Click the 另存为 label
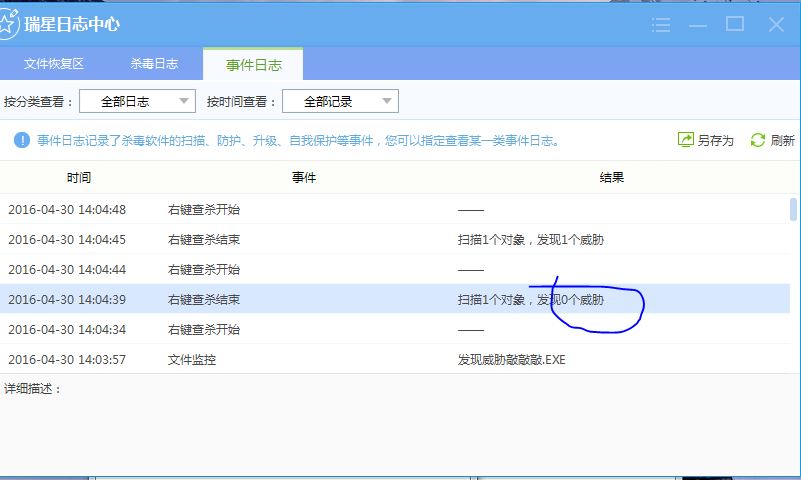Screen dimensions: 801x480 pyautogui.click(x=716, y=140)
